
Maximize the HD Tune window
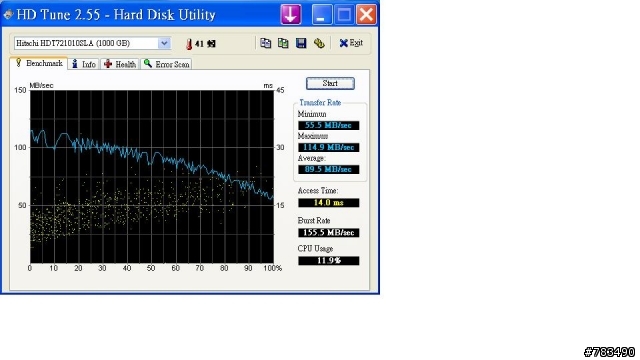click(x=344, y=14)
